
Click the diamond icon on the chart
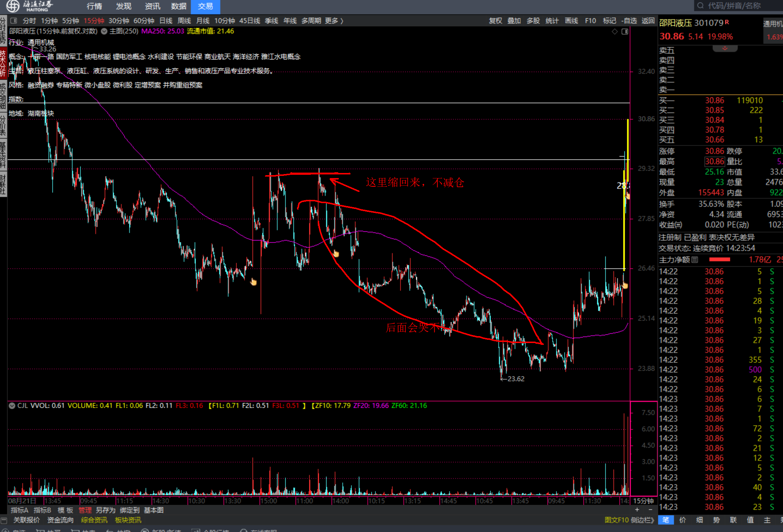[615, 32]
